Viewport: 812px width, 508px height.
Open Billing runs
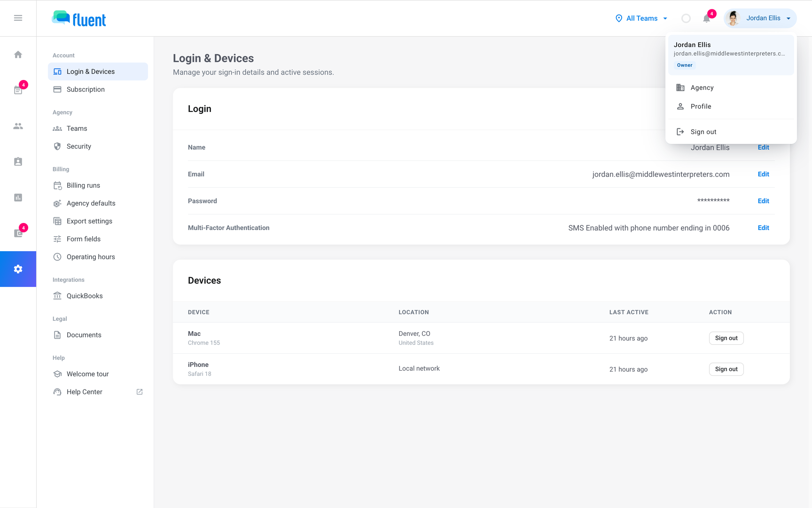coord(98,185)
